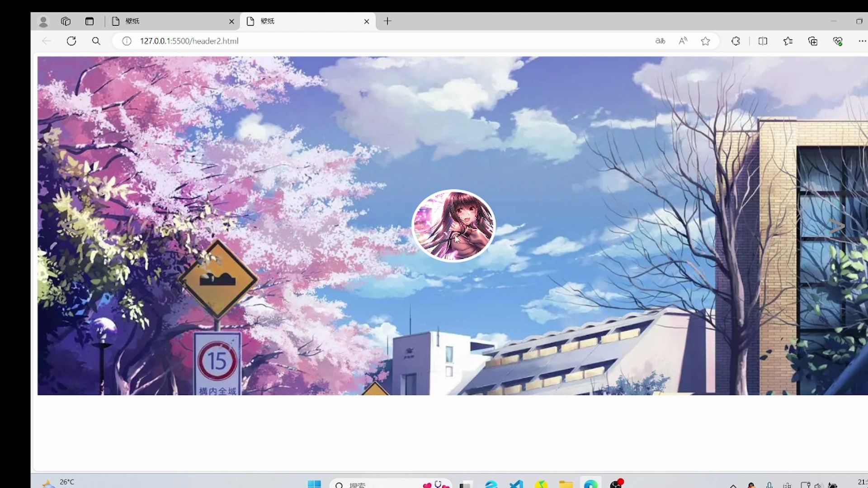
Task: Open a new tab with plus button
Action: (387, 21)
